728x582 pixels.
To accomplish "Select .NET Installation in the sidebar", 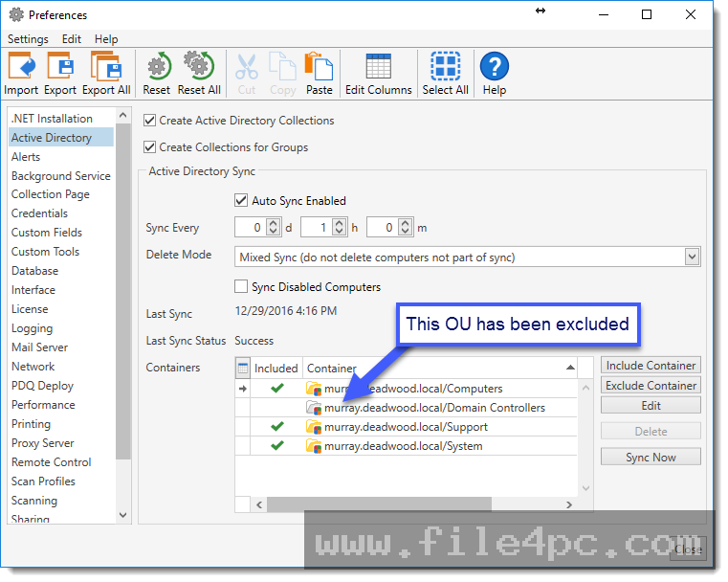I will click(52, 119).
